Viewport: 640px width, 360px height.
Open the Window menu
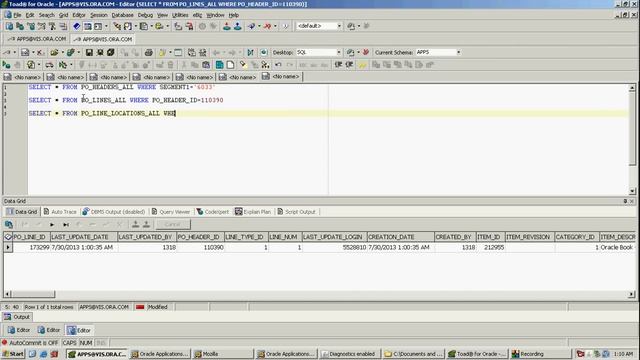215,15
